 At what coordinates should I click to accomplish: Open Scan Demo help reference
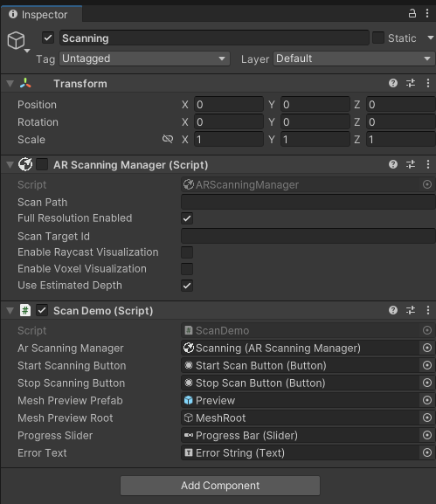tap(393, 310)
